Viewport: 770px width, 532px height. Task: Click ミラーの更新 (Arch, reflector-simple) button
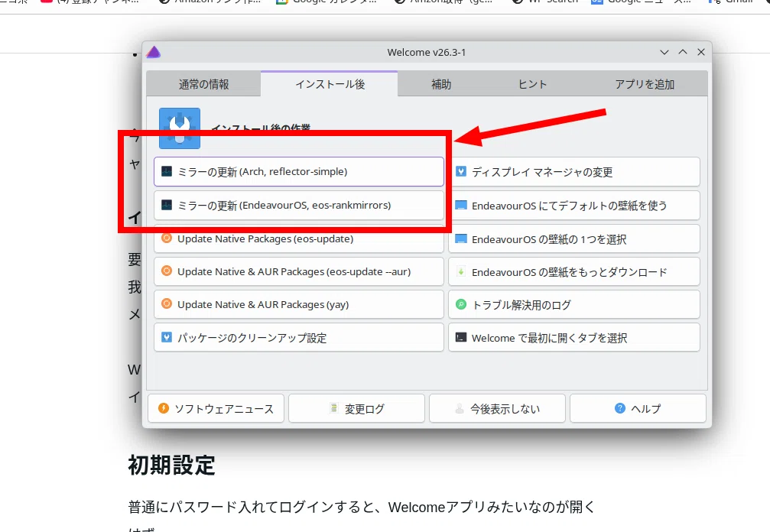click(x=298, y=172)
